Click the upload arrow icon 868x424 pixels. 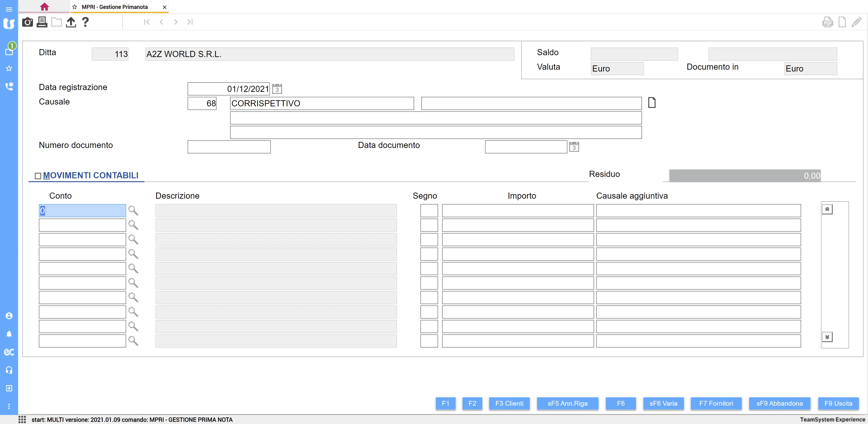71,22
